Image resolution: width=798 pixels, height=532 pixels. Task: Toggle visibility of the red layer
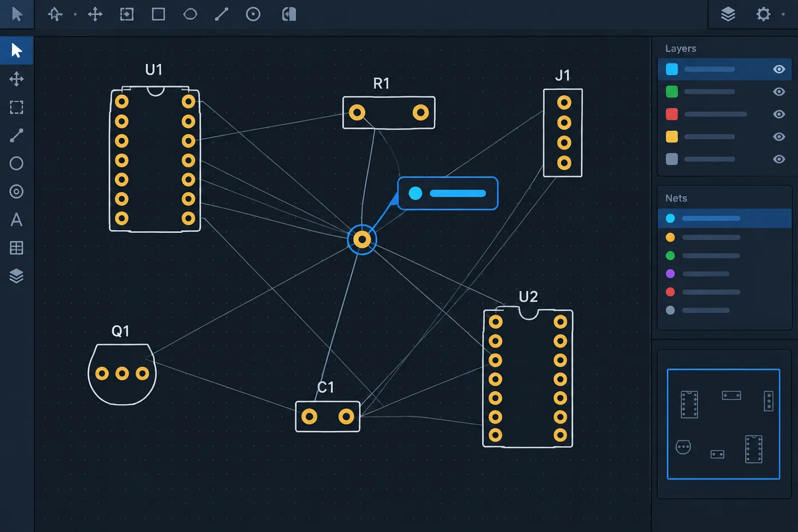pyautogui.click(x=779, y=114)
